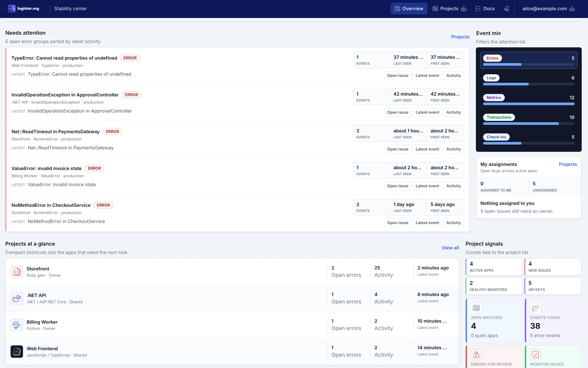Screen dimensions: 588x368
Task: Open issue for ValueError invoice state
Action: tap(398, 186)
